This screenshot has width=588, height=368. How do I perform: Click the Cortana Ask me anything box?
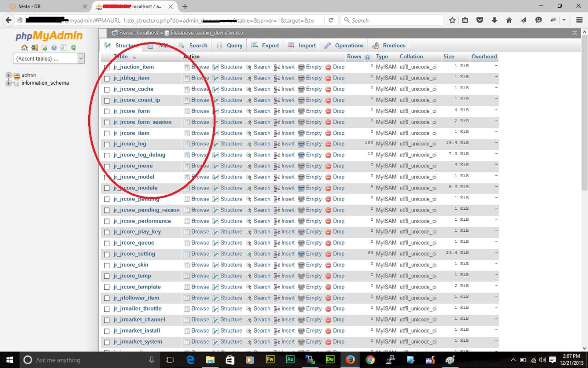(90, 360)
